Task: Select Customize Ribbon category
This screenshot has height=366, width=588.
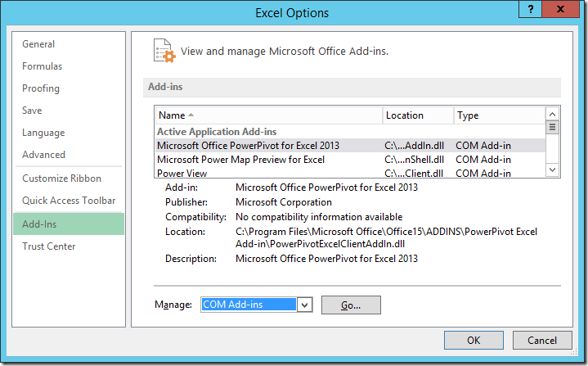Action: [61, 178]
